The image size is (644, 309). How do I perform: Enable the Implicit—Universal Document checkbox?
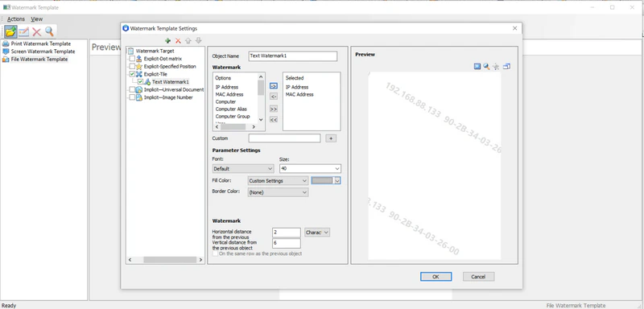[132, 89]
